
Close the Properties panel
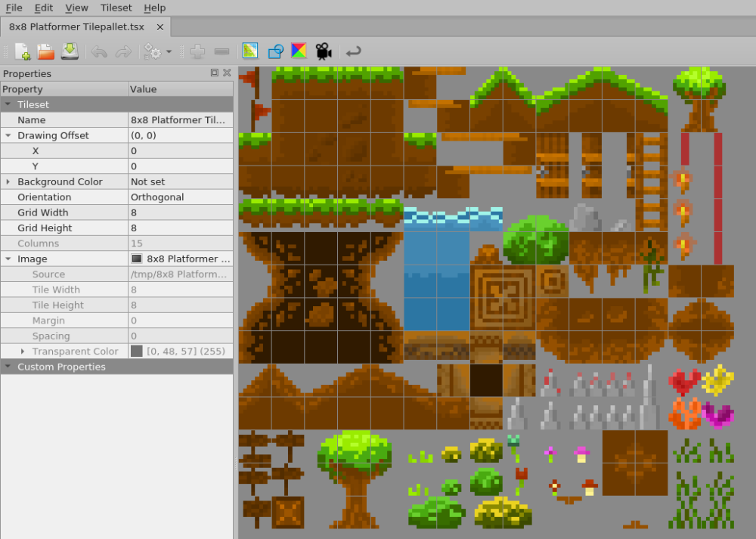click(x=227, y=73)
